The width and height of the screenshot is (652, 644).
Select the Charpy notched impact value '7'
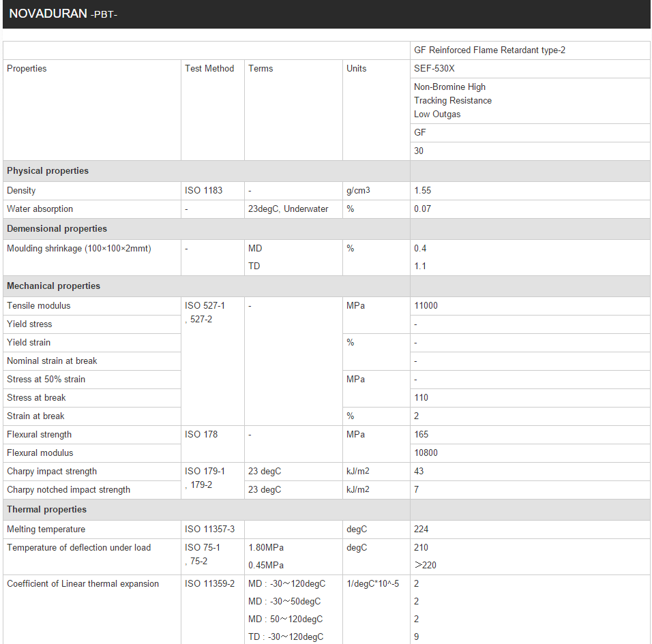pos(416,490)
